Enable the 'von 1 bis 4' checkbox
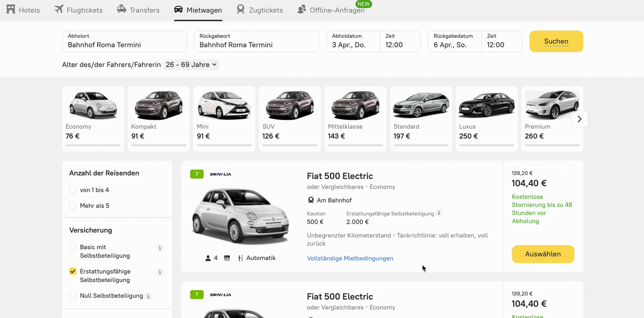The height and width of the screenshot is (318, 644). 73,190
